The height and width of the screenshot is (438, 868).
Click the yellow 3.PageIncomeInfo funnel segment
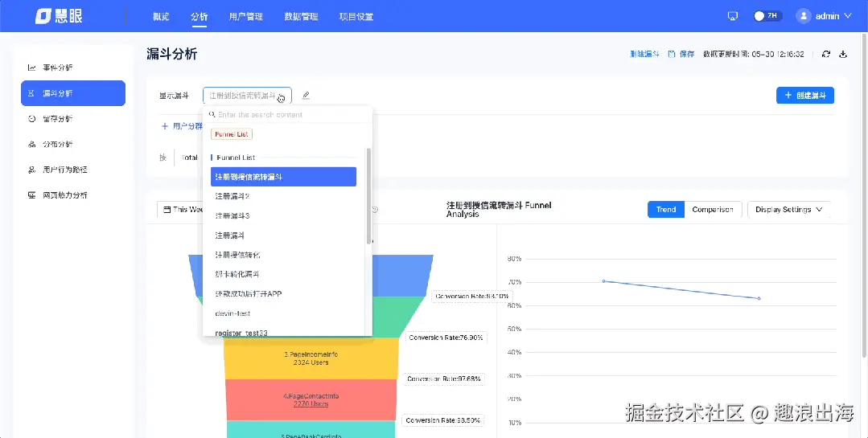311,358
